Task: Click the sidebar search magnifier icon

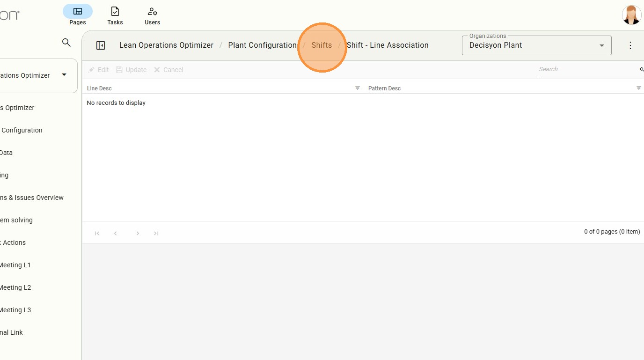Action: [66, 43]
